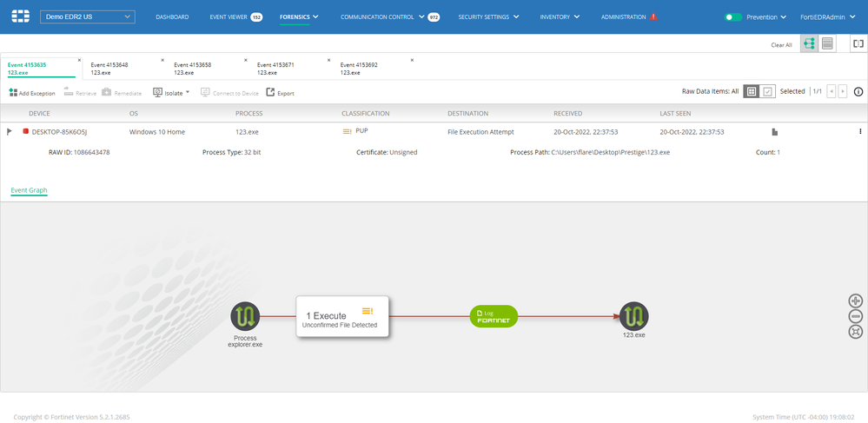Viewport: 868px width, 423px height.
Task: Select the Event Graph tab
Action: (29, 190)
